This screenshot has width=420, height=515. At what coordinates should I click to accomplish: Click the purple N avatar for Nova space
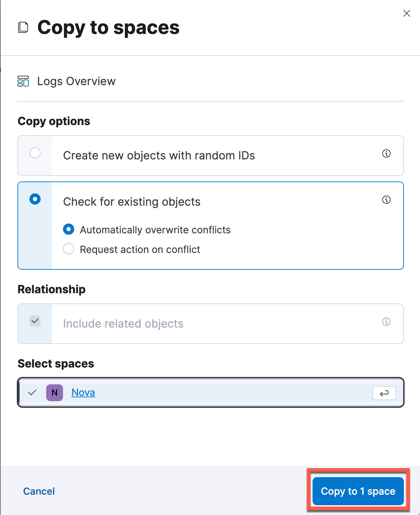(55, 392)
